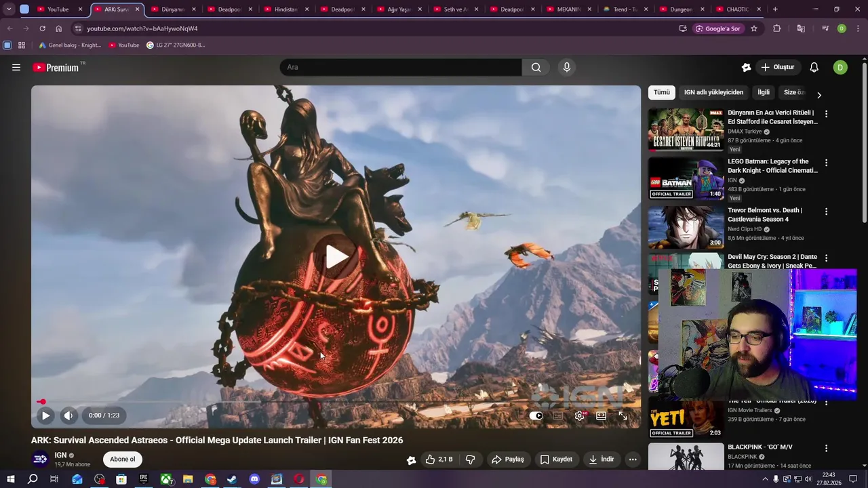Open more actions ellipsis under video

633,459
